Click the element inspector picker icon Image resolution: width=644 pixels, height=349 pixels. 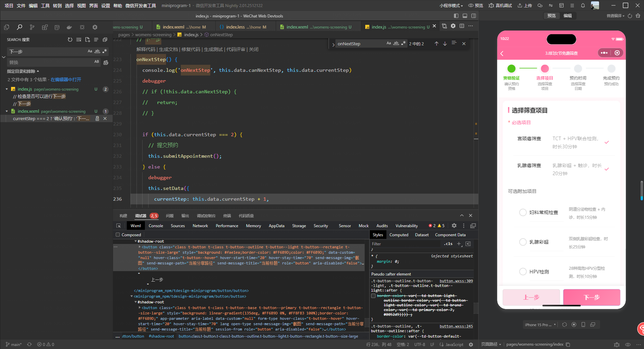point(118,226)
